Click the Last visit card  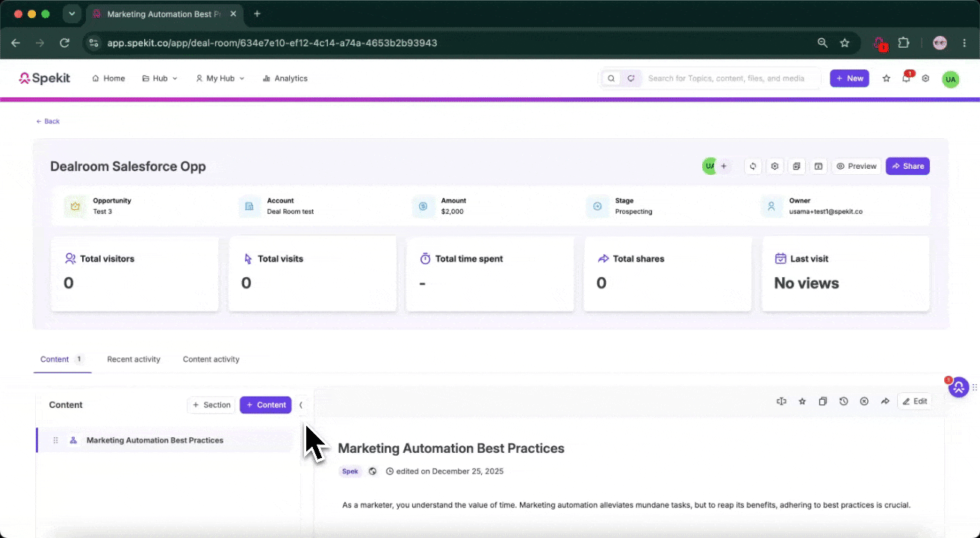tap(846, 273)
